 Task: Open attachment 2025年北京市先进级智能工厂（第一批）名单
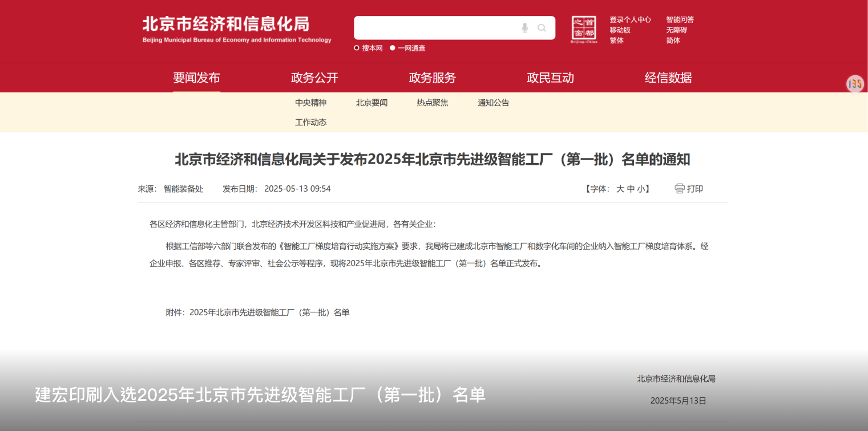(269, 312)
